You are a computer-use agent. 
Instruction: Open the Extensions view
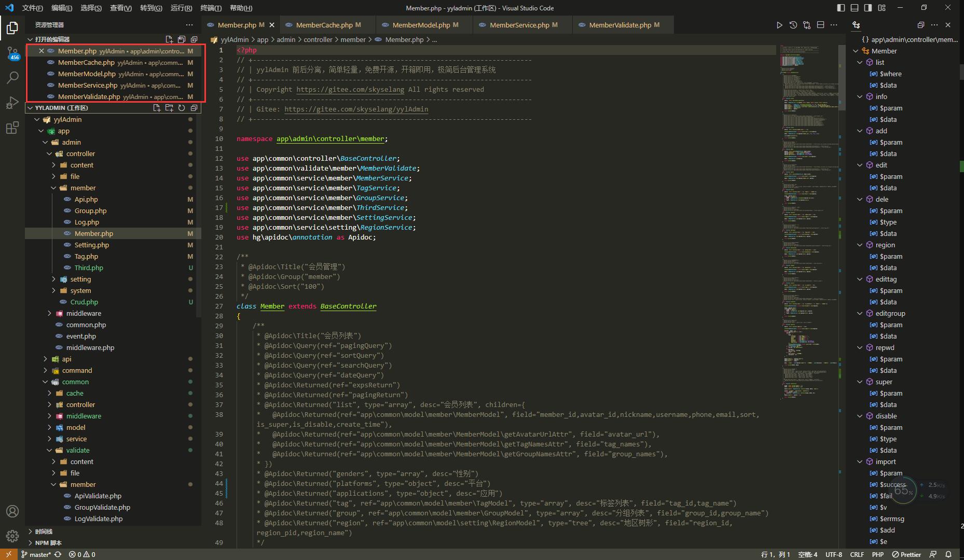(x=12, y=128)
